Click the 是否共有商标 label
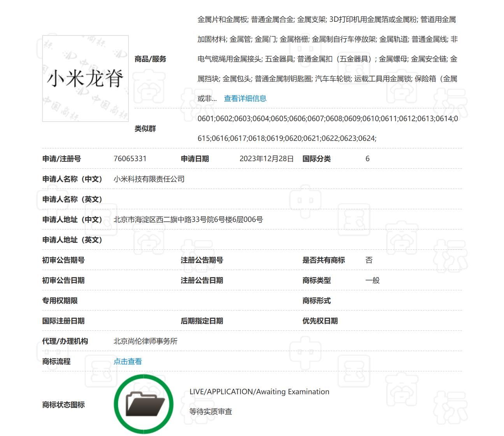The width and height of the screenshot is (504, 436). point(324,260)
